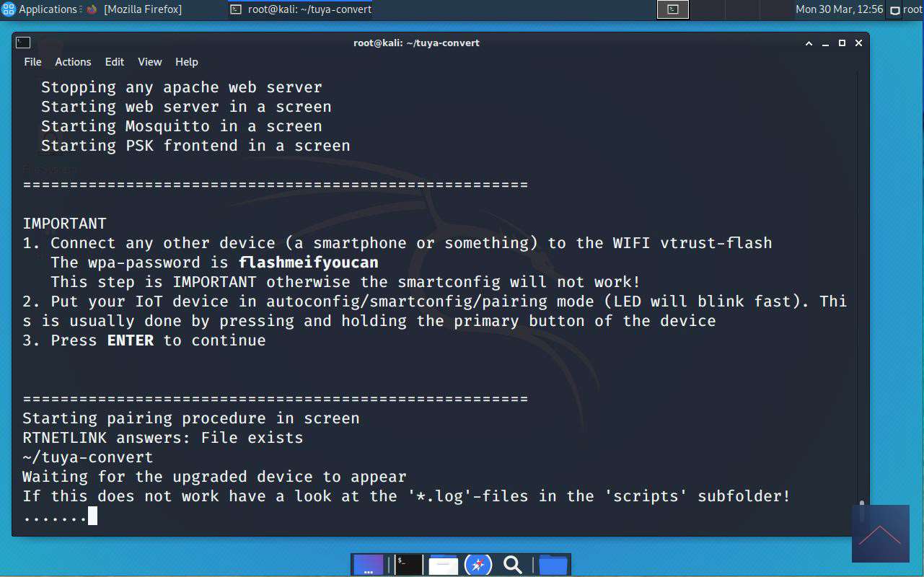The width and height of the screenshot is (924, 577).
Task: Launch the web browser compass icon
Action: pos(478,565)
